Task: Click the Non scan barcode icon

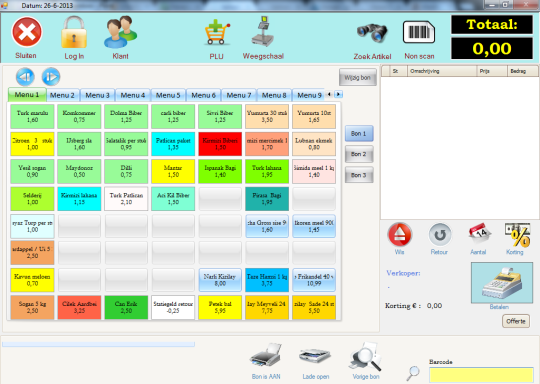Action: tap(419, 32)
